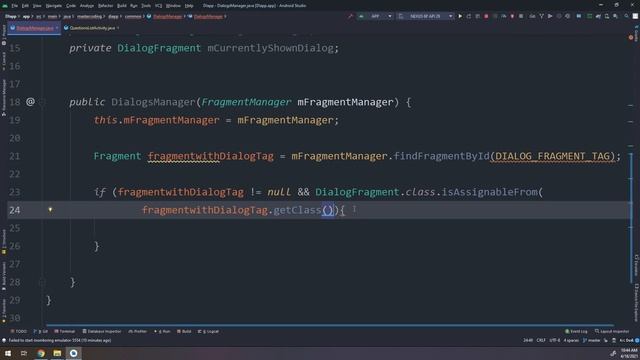640x360 pixels.
Task: Open the View menu
Action: coord(37,6)
